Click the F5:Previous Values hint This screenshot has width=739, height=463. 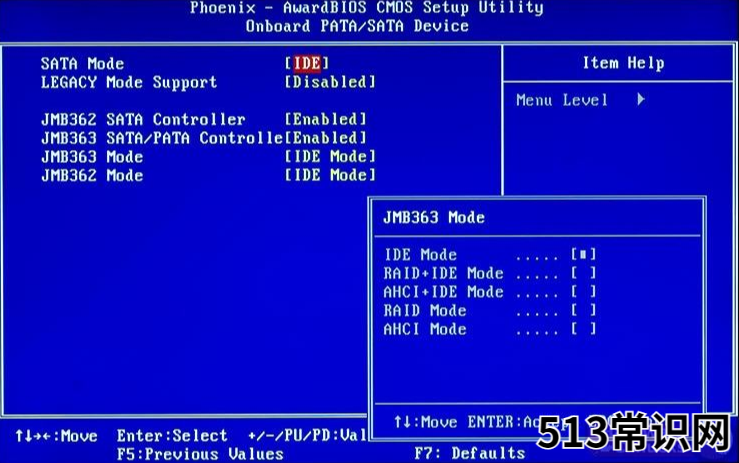(200, 454)
